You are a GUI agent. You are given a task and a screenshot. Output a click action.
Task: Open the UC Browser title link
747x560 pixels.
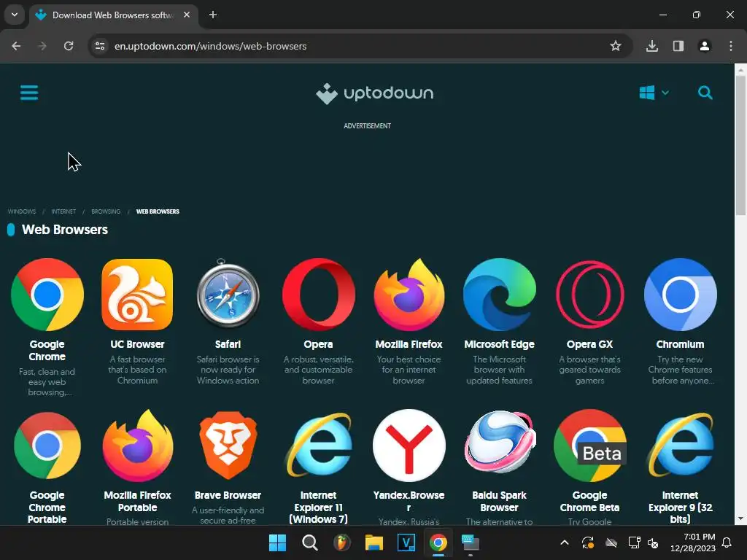[137, 344]
